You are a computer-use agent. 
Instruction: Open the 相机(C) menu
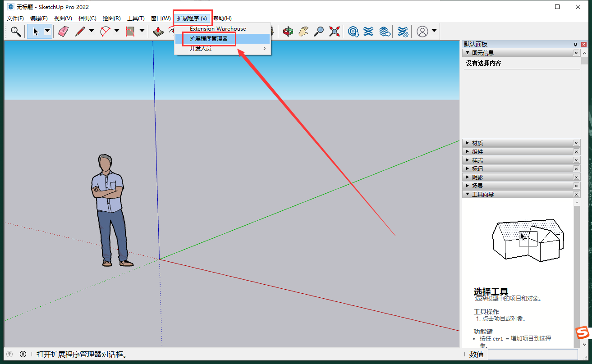87,18
